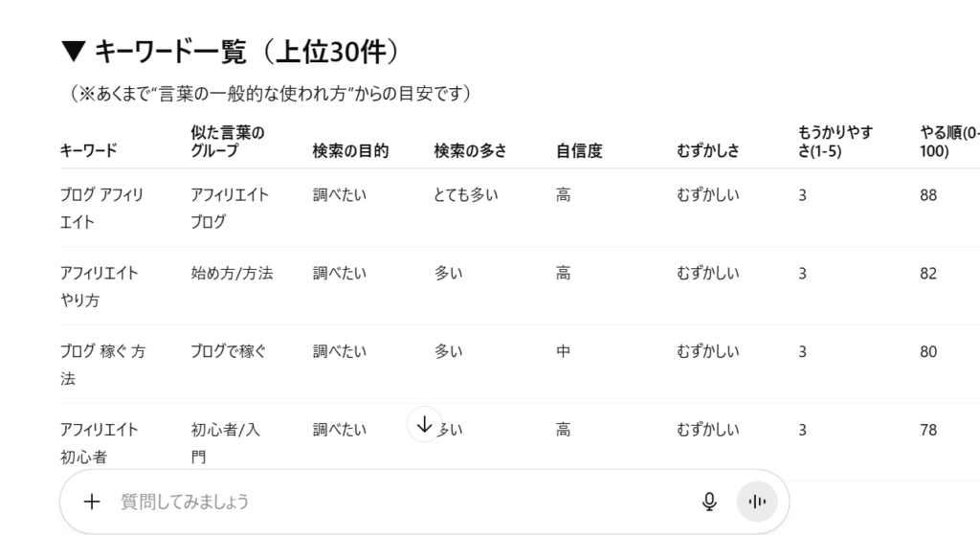Click the 始め方/方法 group cell

(x=232, y=274)
